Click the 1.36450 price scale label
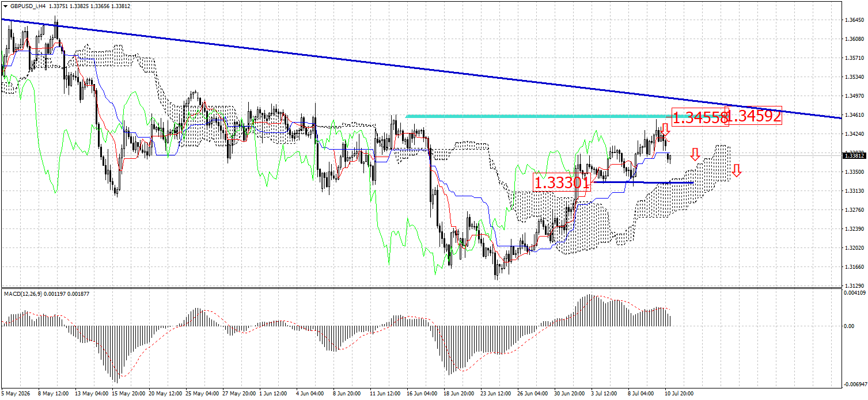Screen dimensions: 868x400 point(854,20)
